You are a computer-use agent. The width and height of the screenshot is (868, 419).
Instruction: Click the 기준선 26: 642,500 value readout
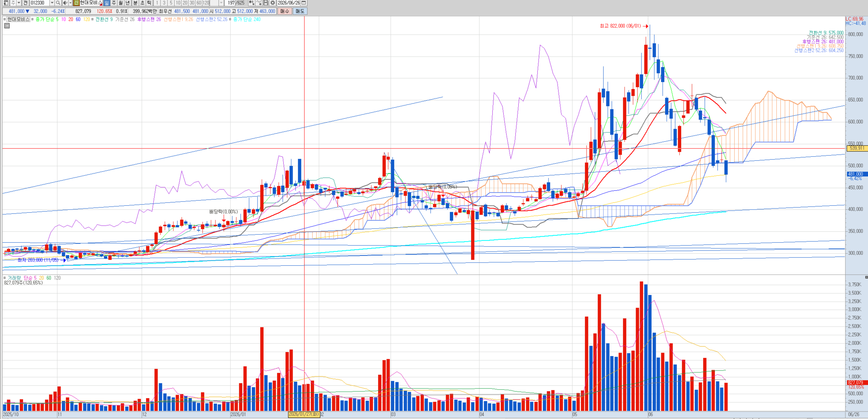825,37
